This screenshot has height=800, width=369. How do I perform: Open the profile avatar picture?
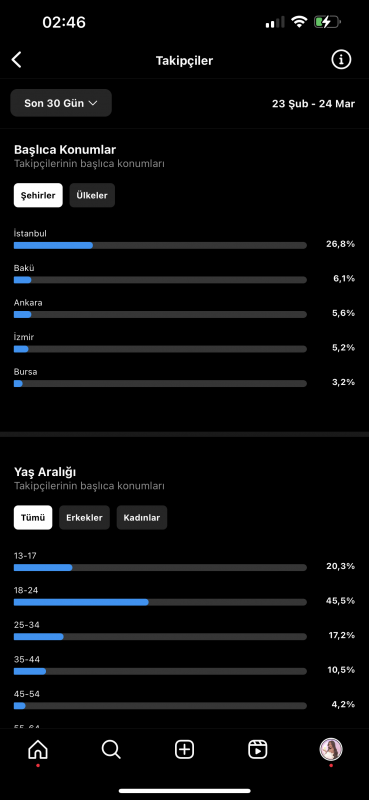click(x=331, y=749)
